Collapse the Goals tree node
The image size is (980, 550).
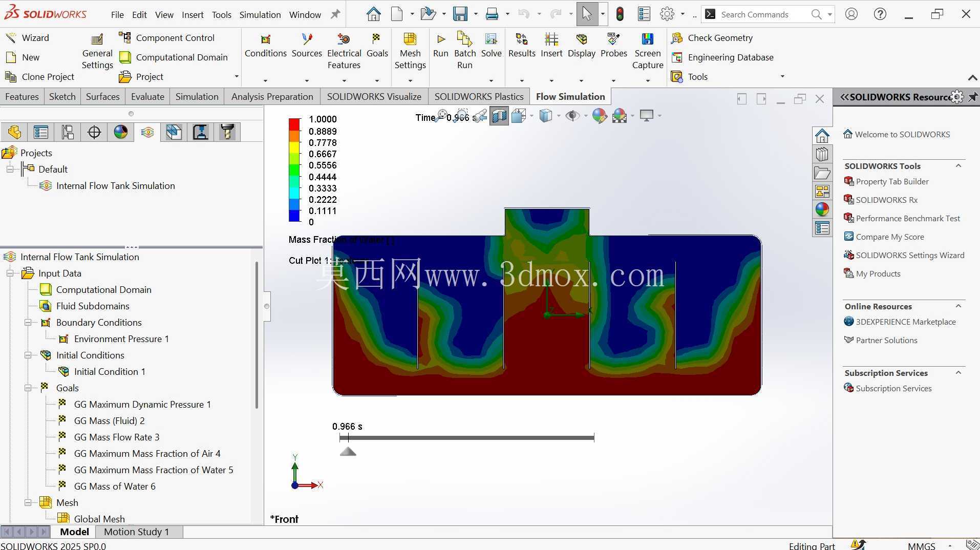click(28, 388)
